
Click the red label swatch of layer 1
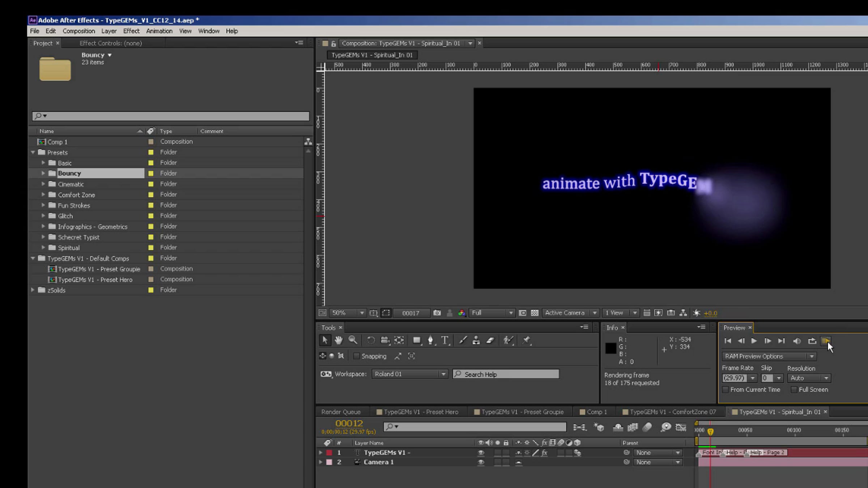(x=329, y=453)
